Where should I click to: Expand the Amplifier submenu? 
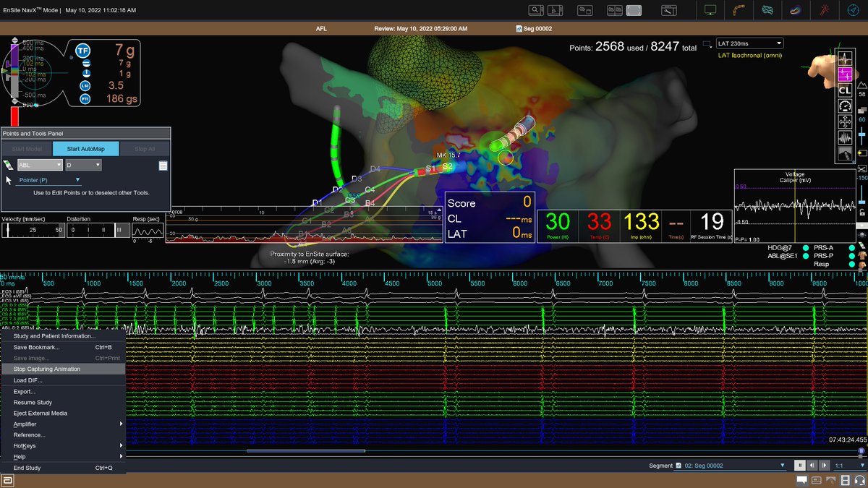point(63,424)
